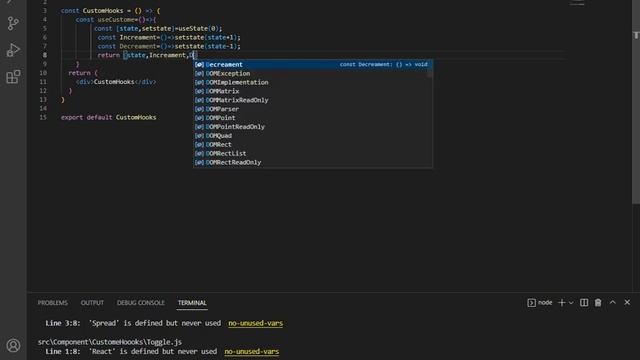Click 'export default CustomHooks' line
The height and width of the screenshot is (360, 640).
(109, 118)
